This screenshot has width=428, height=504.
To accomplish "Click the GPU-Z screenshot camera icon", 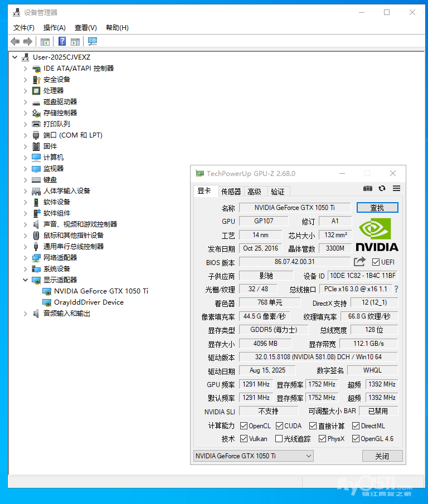I will [367, 189].
